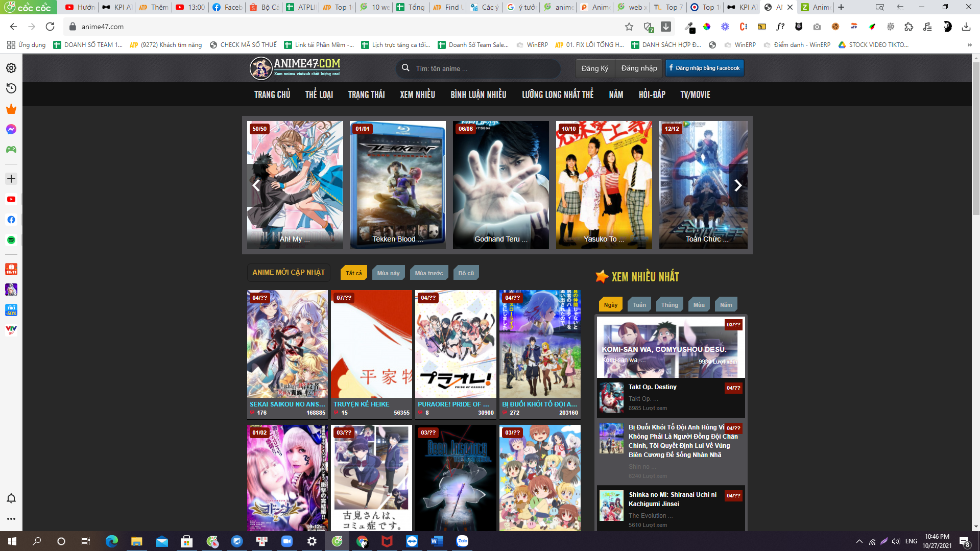Add a new sidebar shortcut with plus icon
This screenshot has width=980, height=551.
[x=11, y=179]
